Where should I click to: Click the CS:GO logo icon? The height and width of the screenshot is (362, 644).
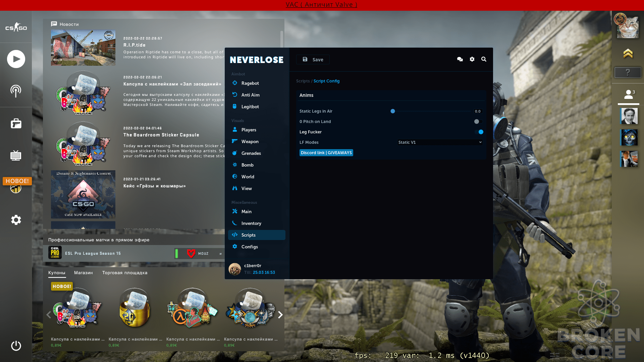16,27
